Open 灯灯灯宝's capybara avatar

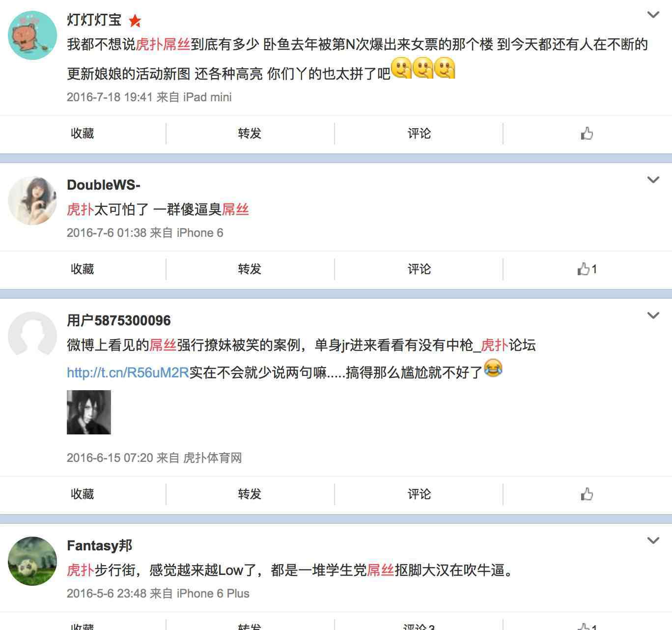coord(32,35)
